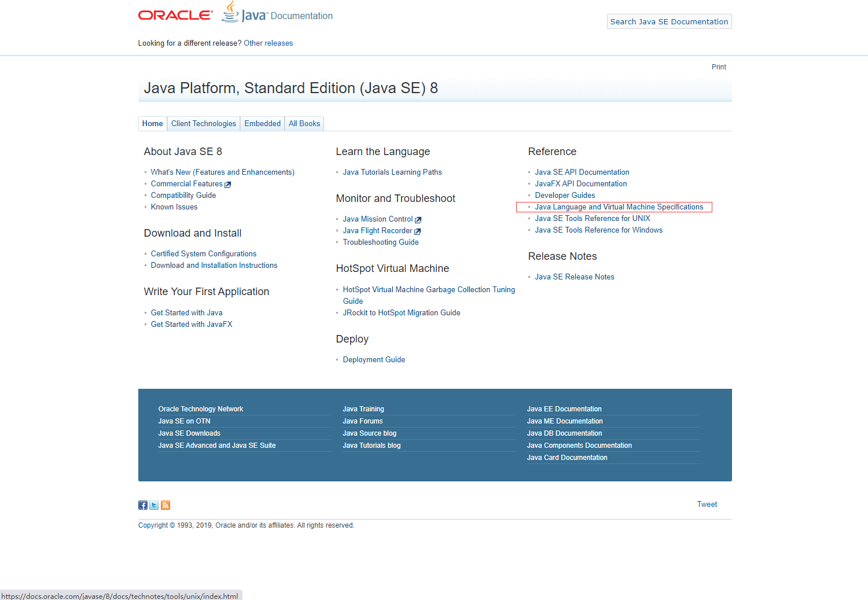Image resolution: width=868 pixels, height=600 pixels.
Task: Click the Oracle logo
Action: click(175, 15)
